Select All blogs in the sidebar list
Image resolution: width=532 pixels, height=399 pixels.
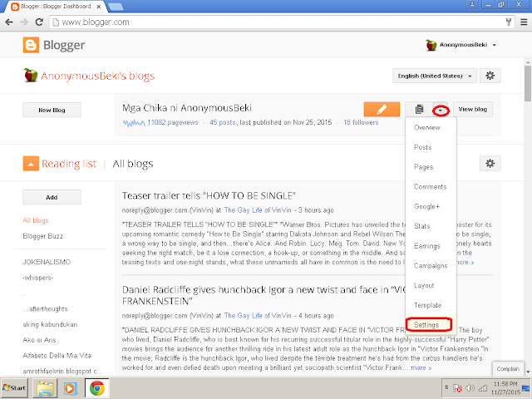pos(36,220)
